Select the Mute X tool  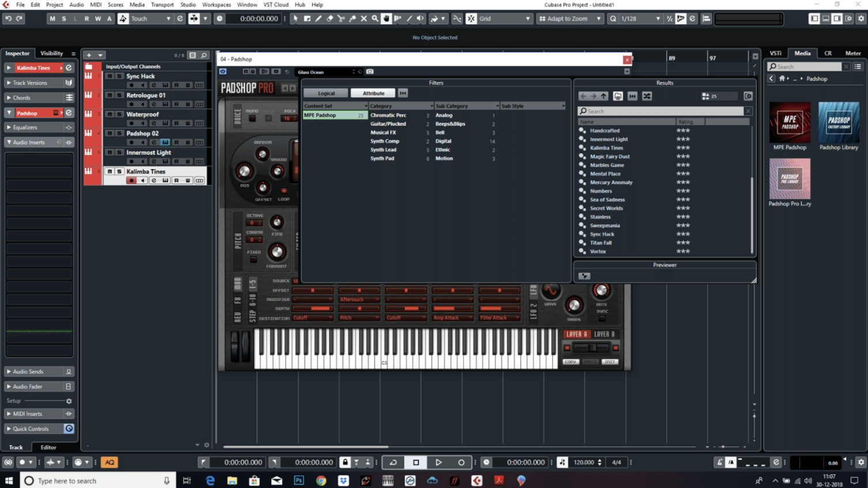[x=364, y=18]
